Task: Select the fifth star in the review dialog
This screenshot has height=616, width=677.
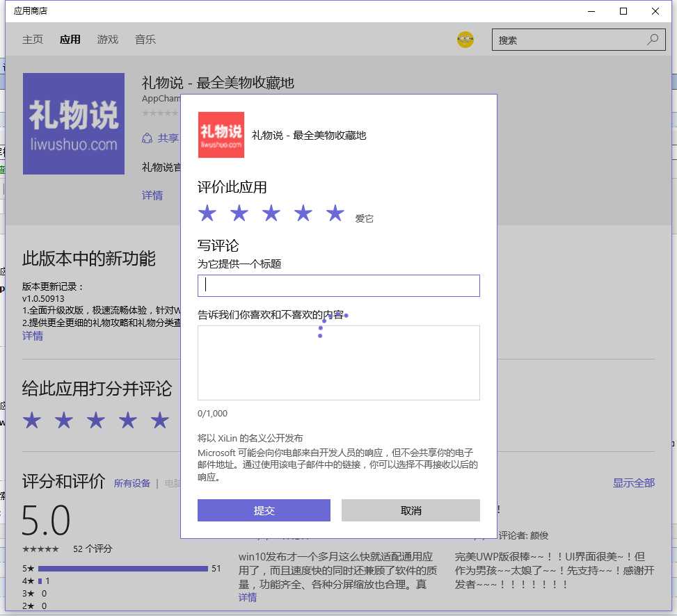Action: tap(335, 213)
